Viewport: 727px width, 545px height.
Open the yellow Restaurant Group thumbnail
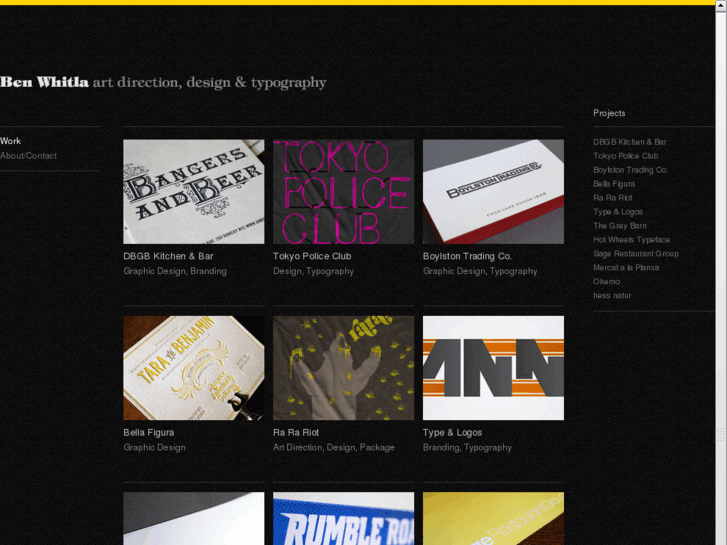(x=493, y=519)
